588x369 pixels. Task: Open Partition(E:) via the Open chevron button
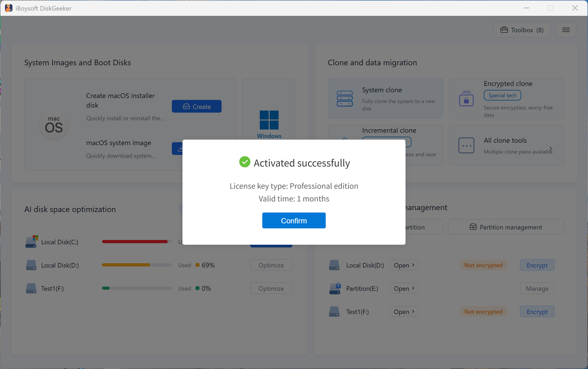[x=404, y=288]
